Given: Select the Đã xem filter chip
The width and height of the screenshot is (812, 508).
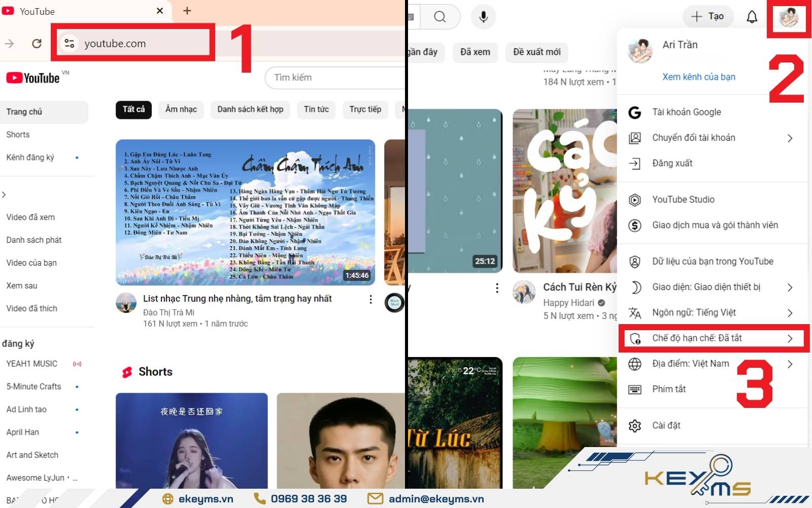Looking at the screenshot, I should 475,52.
